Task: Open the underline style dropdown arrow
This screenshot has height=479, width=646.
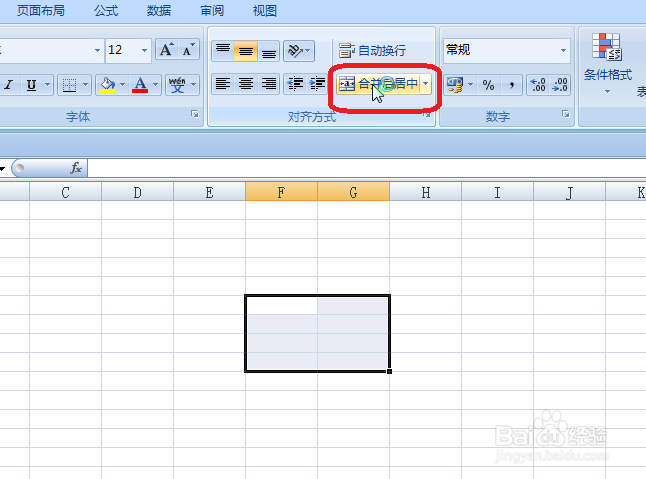Action: (x=47, y=85)
